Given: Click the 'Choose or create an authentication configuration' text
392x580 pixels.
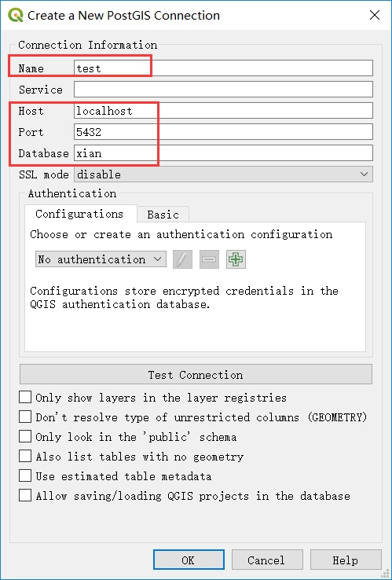Looking at the screenshot, I should pyautogui.click(x=181, y=234).
